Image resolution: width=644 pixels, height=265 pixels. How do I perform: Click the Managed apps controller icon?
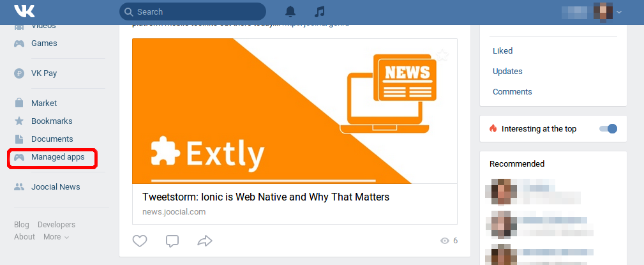click(19, 157)
